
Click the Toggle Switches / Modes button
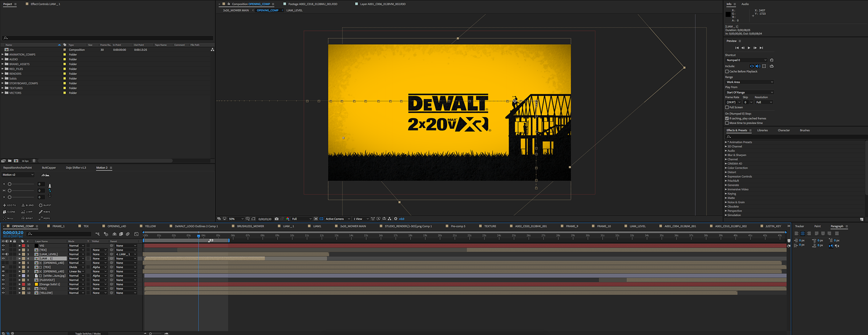(x=88, y=333)
